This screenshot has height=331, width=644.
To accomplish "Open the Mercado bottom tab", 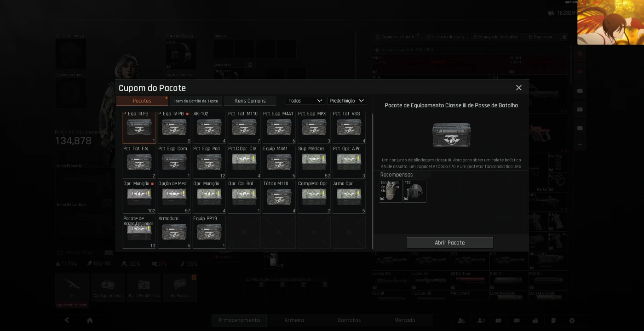I will (x=405, y=320).
